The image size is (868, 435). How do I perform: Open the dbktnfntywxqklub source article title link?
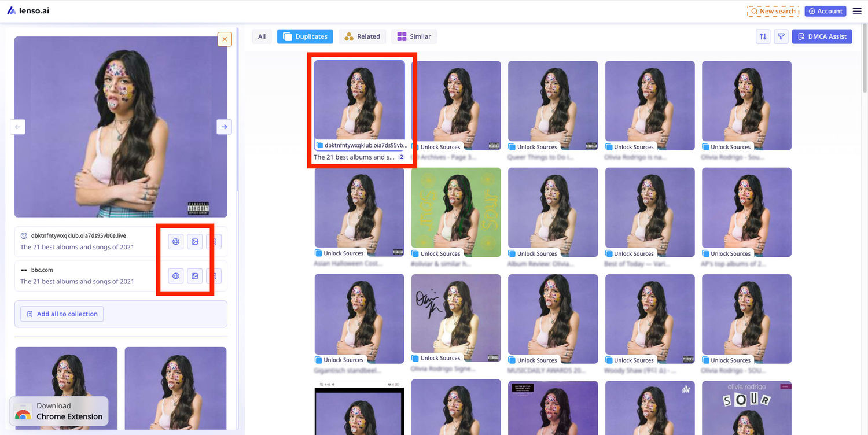(x=77, y=247)
